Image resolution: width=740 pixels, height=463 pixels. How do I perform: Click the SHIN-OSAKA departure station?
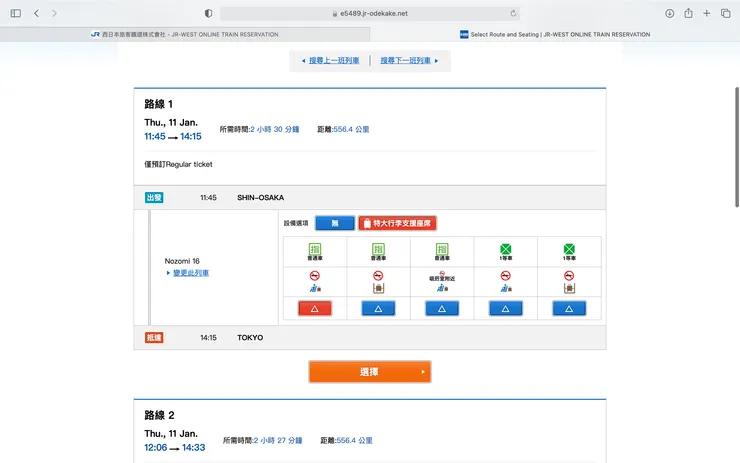coord(261,197)
